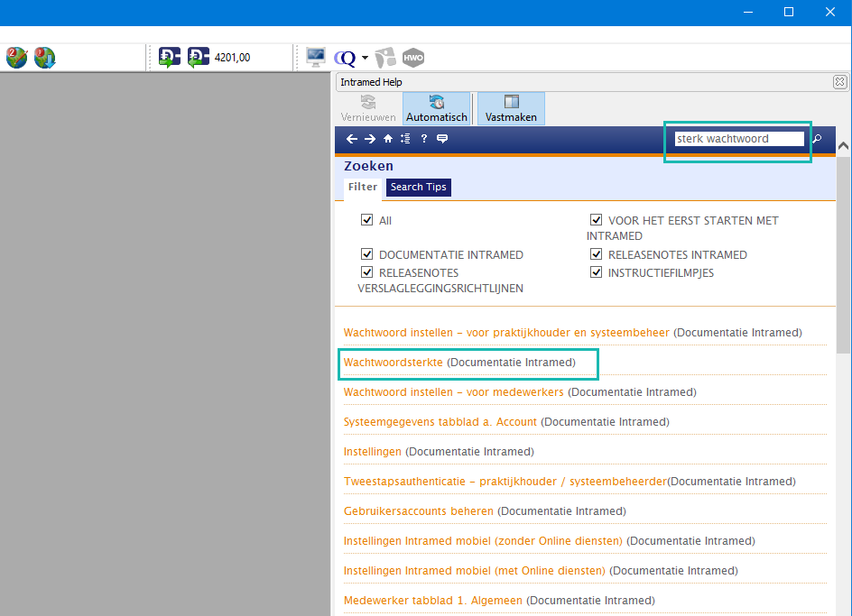Open 'Tweestapsauthenticatie – praktijkhouder / systeembeheerder' link
852x616 pixels.
505,482
